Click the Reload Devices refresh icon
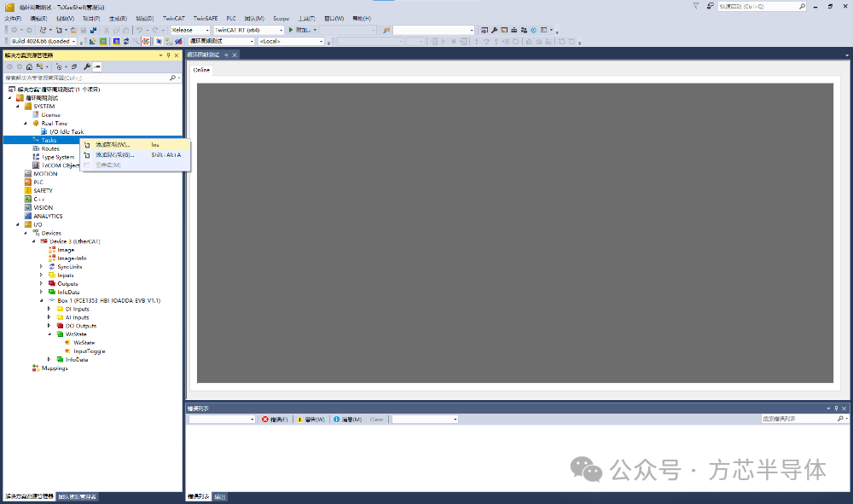 [x=125, y=41]
